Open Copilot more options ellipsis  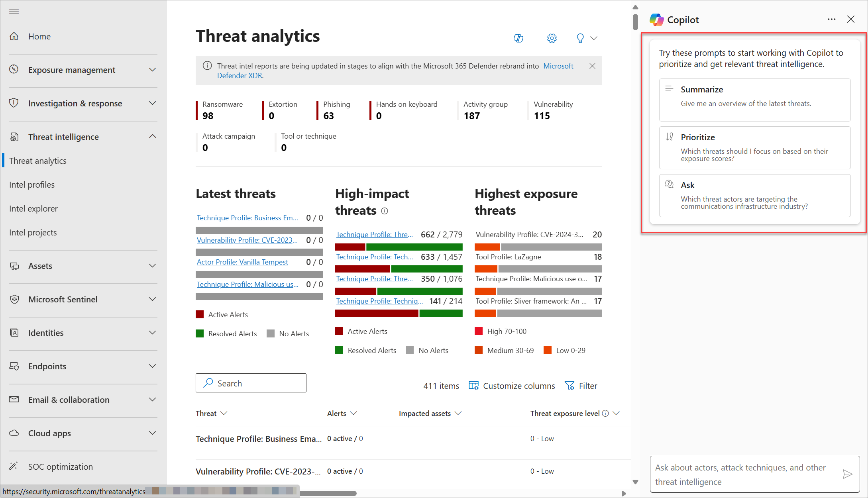pyautogui.click(x=831, y=19)
